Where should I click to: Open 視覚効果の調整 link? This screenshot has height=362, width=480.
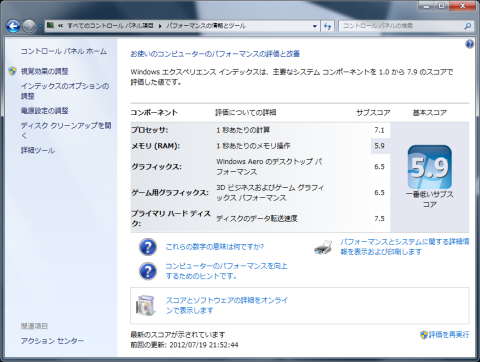coord(45,71)
